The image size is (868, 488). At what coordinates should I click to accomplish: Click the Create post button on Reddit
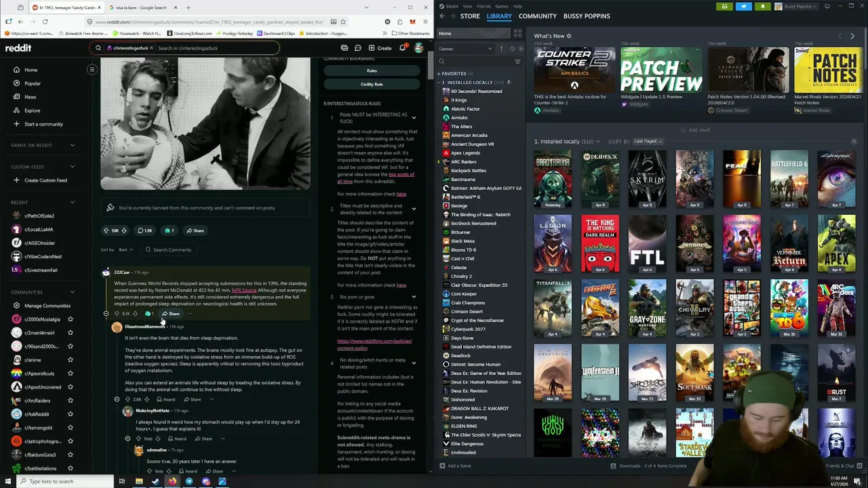[380, 48]
